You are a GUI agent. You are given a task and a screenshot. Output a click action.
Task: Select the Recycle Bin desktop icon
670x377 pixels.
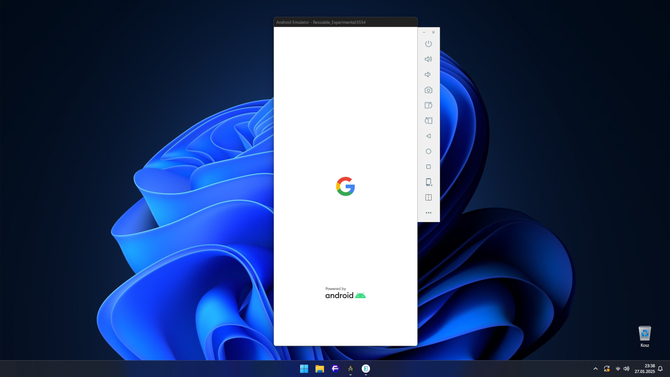(x=644, y=336)
